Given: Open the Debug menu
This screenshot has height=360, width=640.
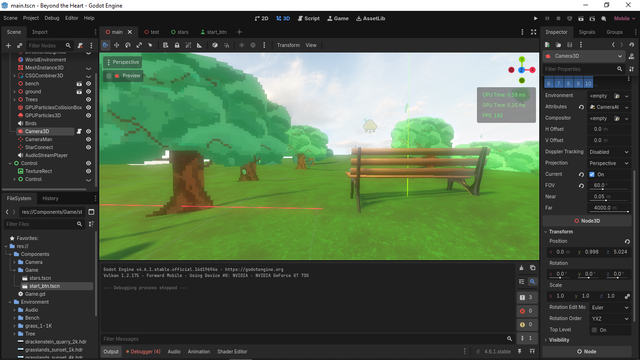Looking at the screenshot, I should point(52,18).
